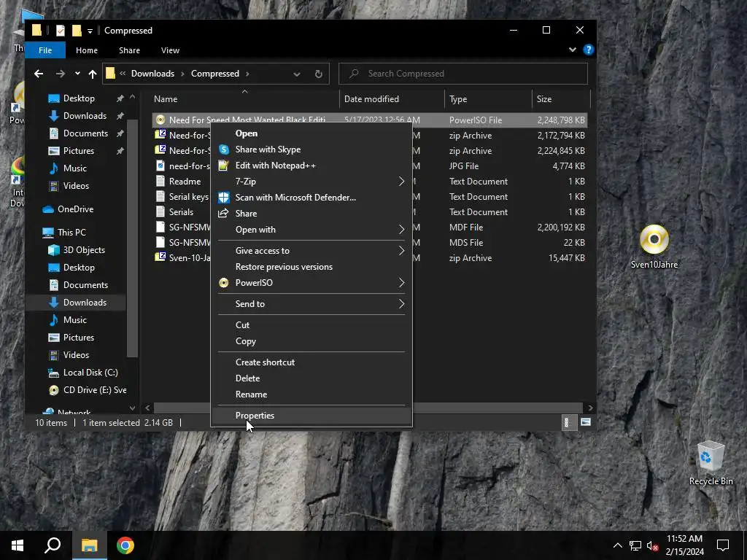Expand the PowerISO submenu
Viewport: 747px width, 560px height.
click(311, 283)
